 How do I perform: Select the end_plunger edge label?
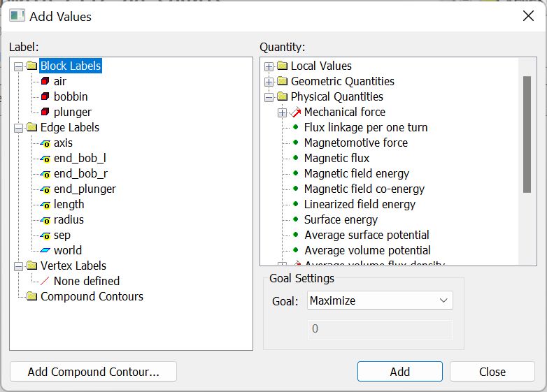click(85, 189)
